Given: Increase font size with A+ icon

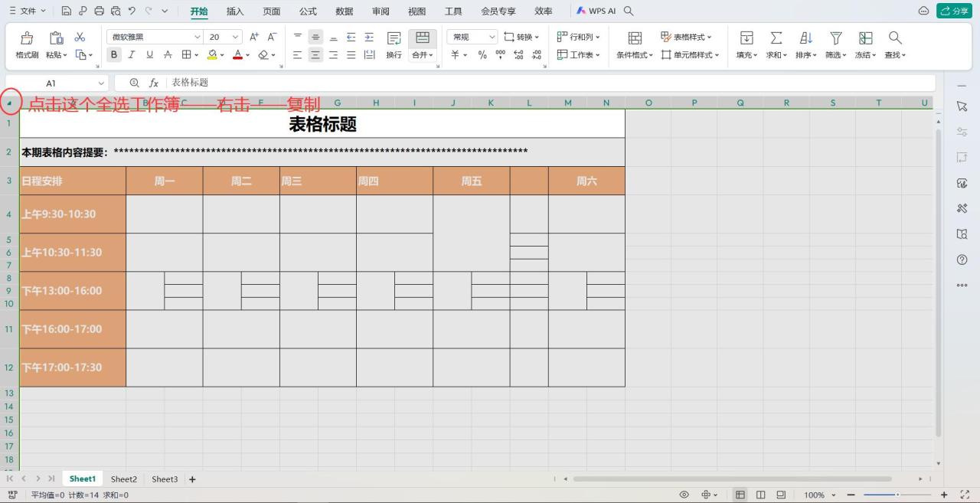Looking at the screenshot, I should (x=254, y=37).
